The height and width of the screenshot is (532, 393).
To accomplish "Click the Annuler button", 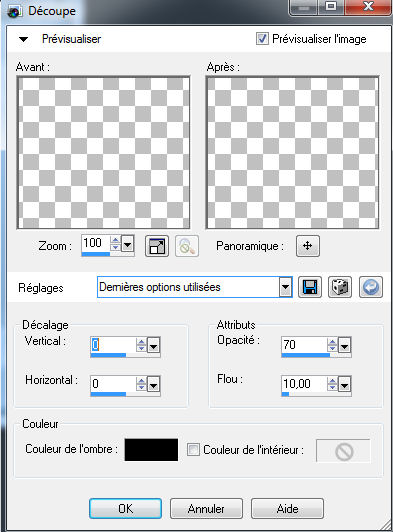I will [x=206, y=508].
